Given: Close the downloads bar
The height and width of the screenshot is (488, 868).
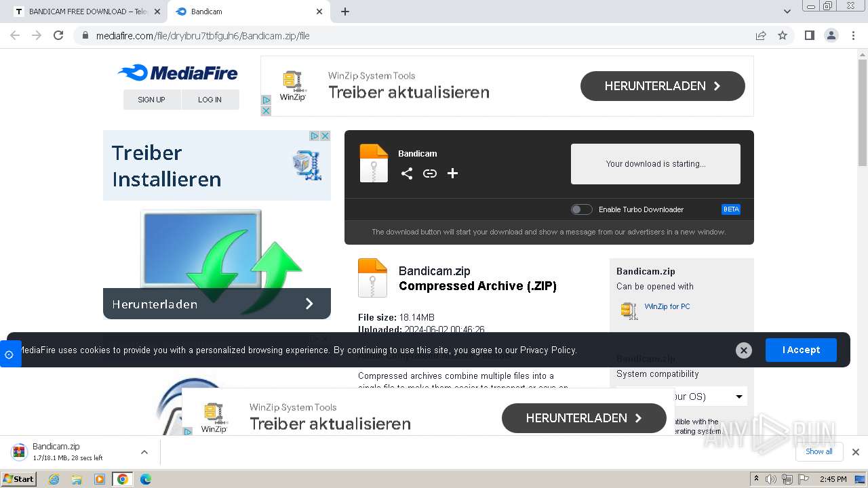Looking at the screenshot, I should tap(856, 452).
